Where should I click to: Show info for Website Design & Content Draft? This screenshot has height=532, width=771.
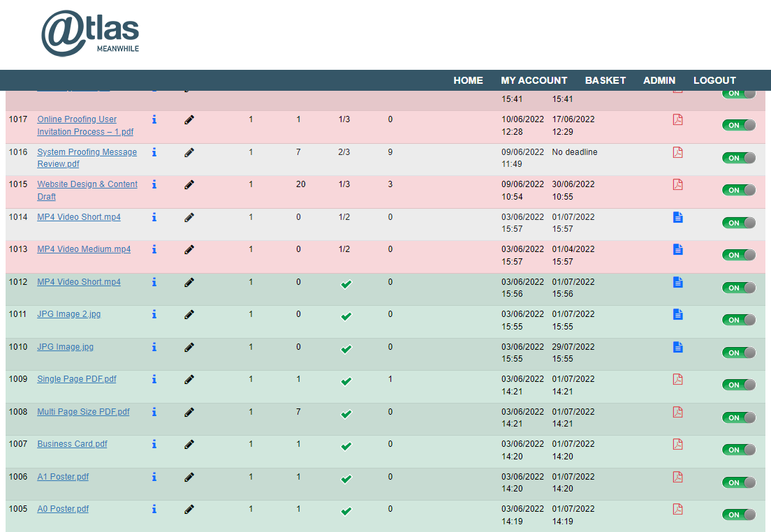coord(154,184)
